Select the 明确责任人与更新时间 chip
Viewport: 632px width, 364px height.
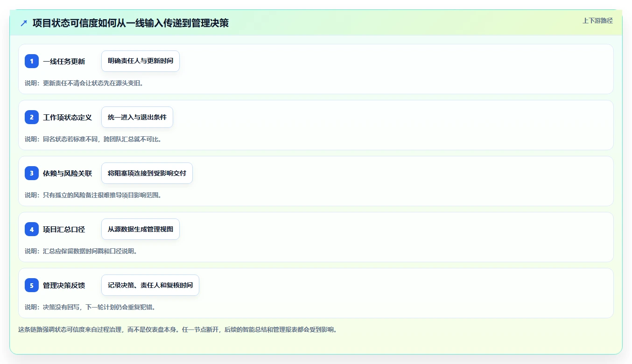tap(140, 61)
